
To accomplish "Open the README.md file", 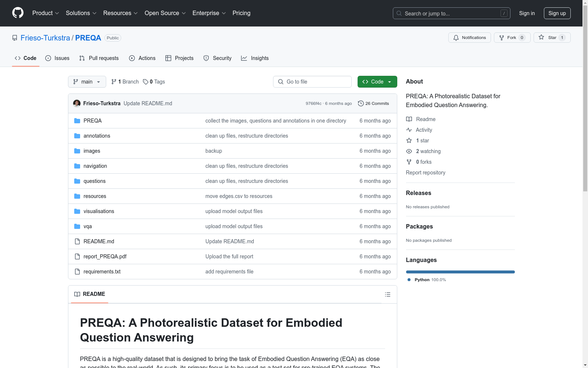I will pyautogui.click(x=99, y=241).
